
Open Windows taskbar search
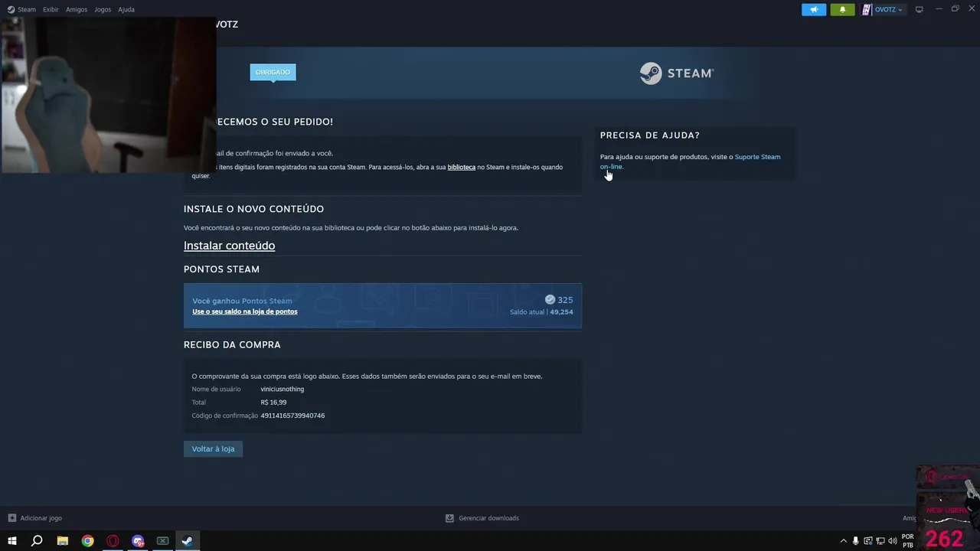pos(37,541)
